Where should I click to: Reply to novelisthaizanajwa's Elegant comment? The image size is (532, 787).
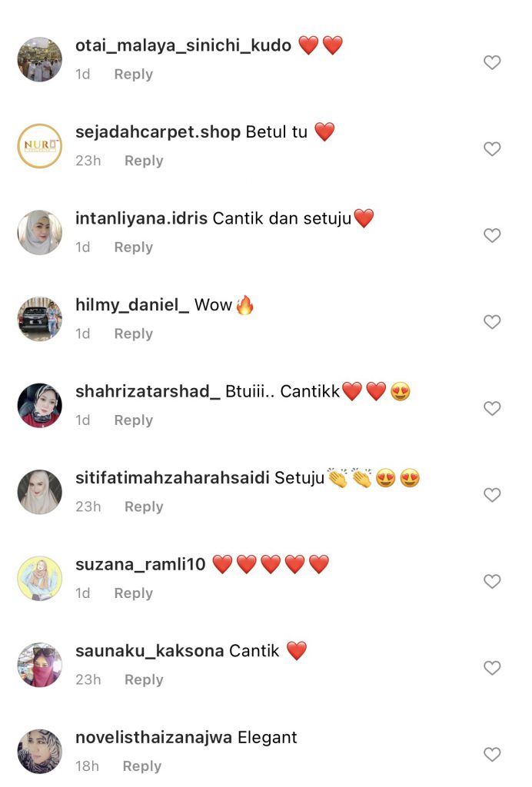pos(142,766)
